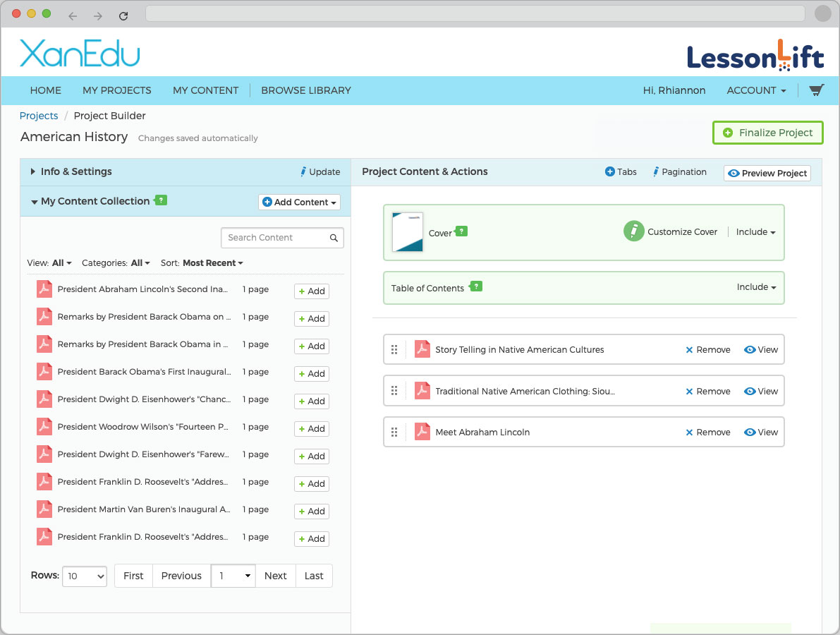Screen dimensions: 840x635
Task: Click the Customize Cover info icon
Action: (x=633, y=231)
